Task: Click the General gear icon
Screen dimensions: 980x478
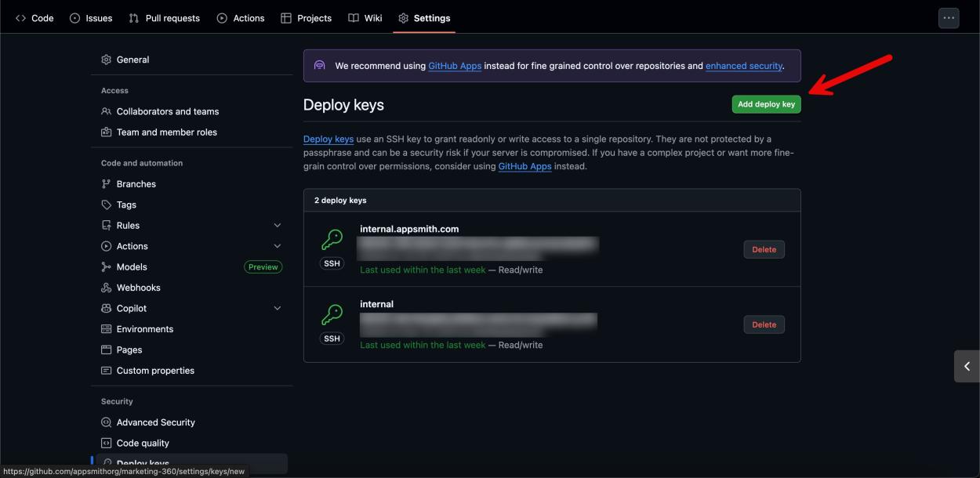Action: coord(107,59)
